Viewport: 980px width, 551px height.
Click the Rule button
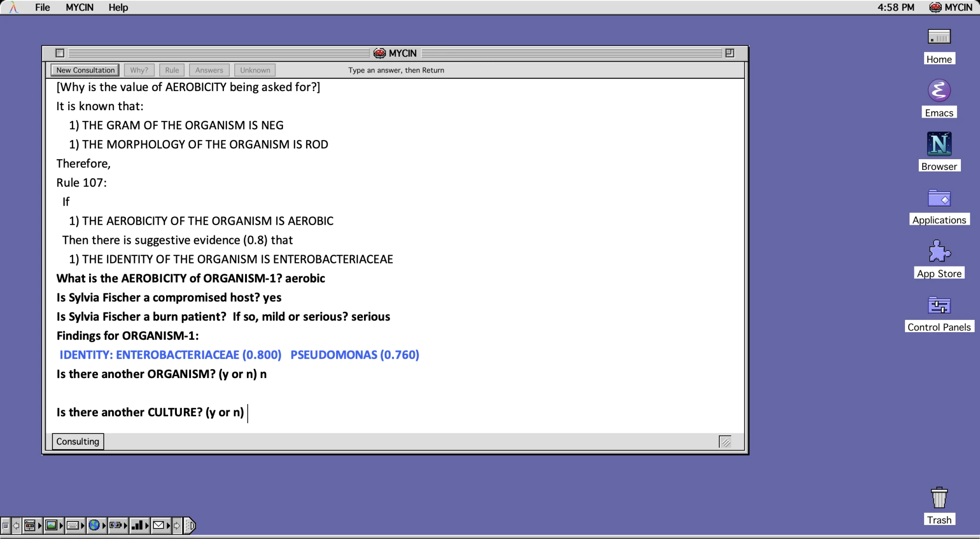tap(172, 70)
